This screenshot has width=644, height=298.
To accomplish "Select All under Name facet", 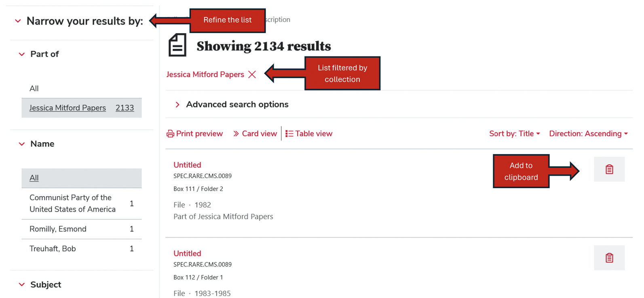I will [x=82, y=178].
